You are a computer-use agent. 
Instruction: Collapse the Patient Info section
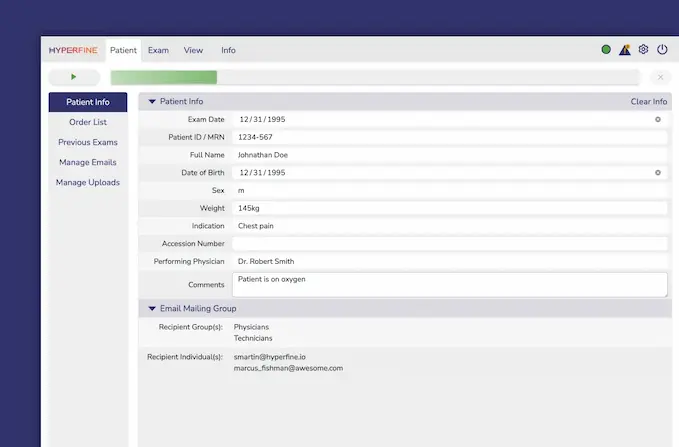(x=152, y=102)
